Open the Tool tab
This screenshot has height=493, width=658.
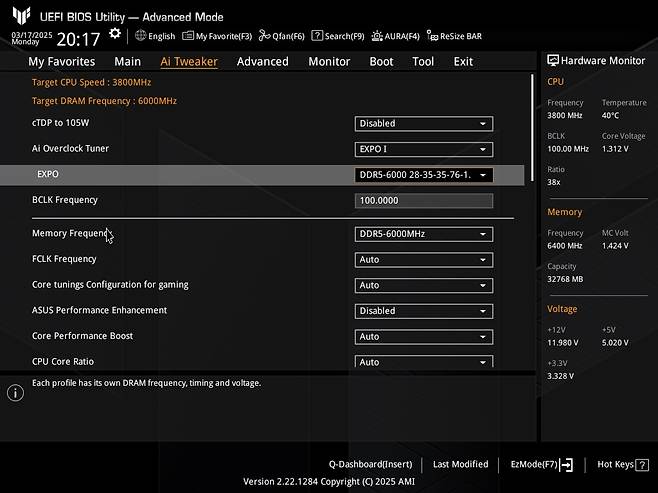(423, 62)
